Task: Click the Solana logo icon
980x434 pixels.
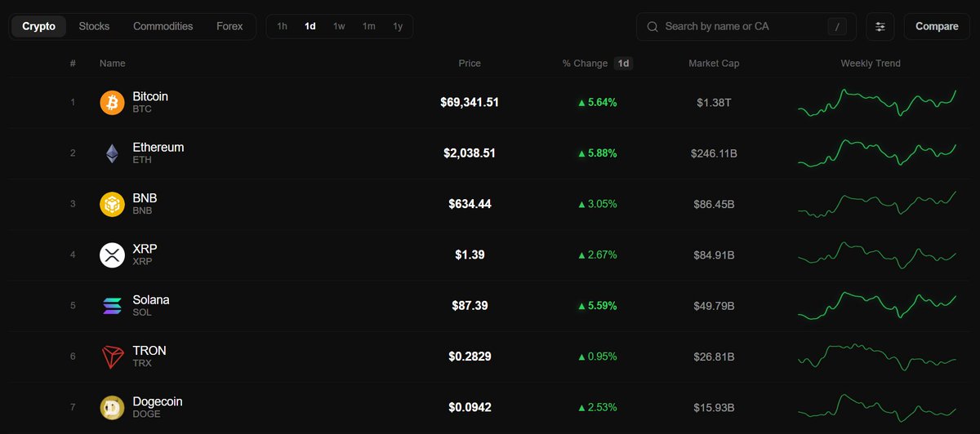Action: pyautogui.click(x=112, y=306)
